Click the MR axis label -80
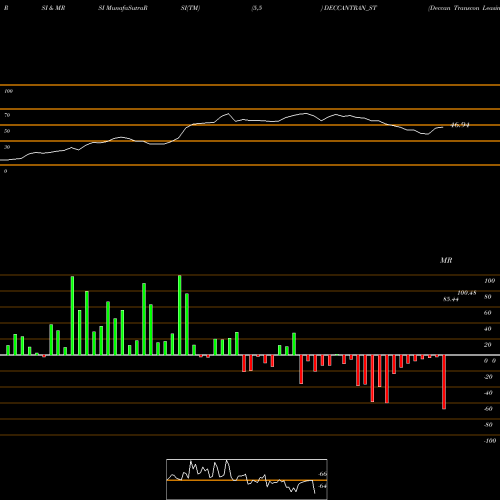This screenshot has width=500, height=500. pos(488,425)
